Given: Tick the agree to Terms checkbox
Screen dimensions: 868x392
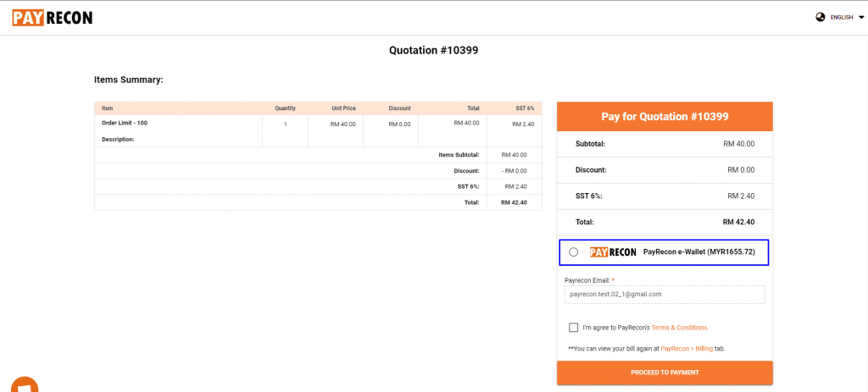Looking at the screenshot, I should [x=574, y=328].
